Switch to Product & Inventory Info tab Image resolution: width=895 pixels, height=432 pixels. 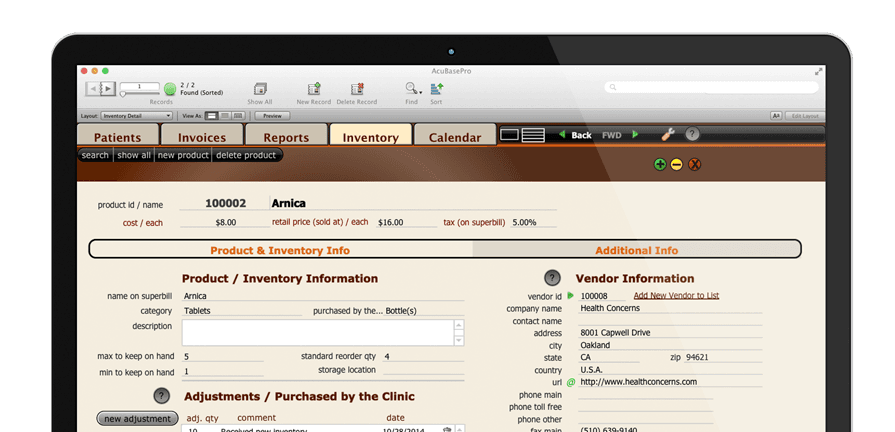click(280, 250)
